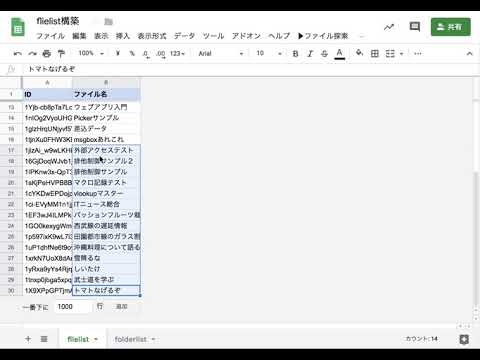480x360 pixels.
Task: Click the 追加 add rows button
Action: pyautogui.click(x=122, y=306)
